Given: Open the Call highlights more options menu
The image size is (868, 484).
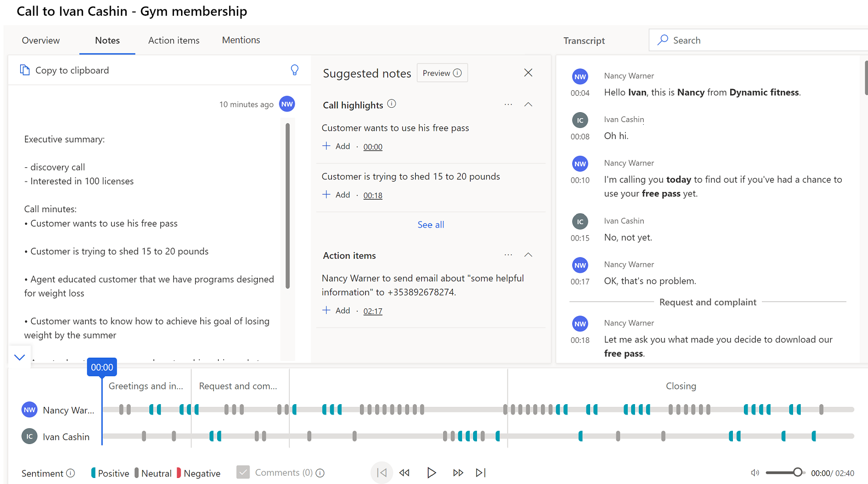Looking at the screenshot, I should tap(508, 104).
